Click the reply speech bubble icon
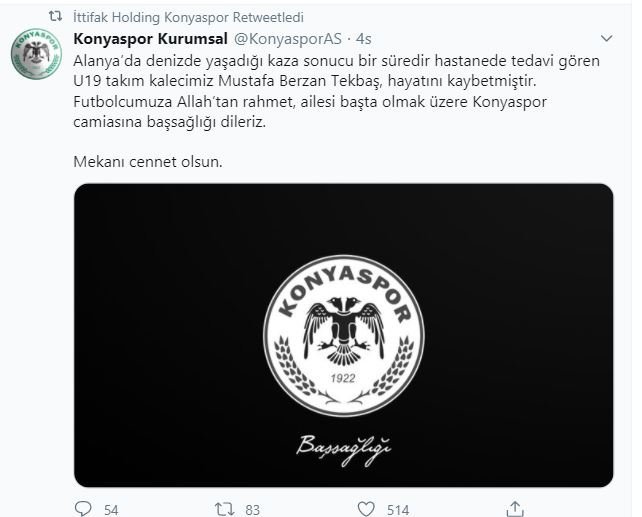 pos(83,508)
